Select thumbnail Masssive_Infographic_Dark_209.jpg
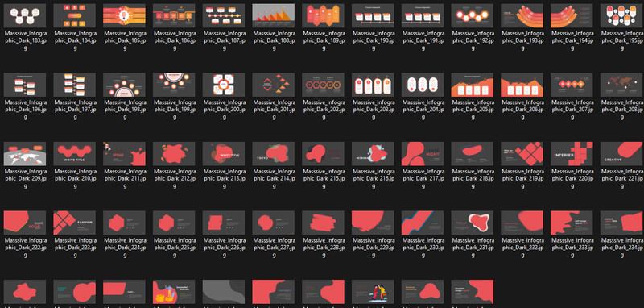Image resolution: width=644 pixels, height=308 pixels. [25, 154]
